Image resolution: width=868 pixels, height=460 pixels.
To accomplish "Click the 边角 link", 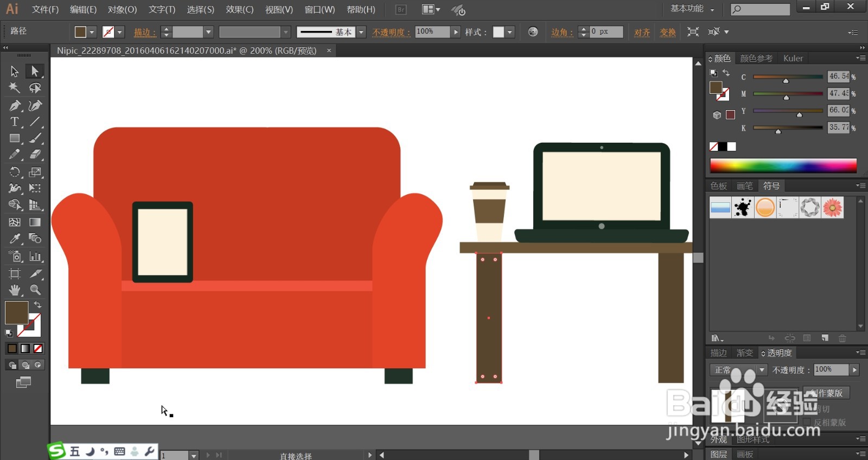I will pos(561,32).
